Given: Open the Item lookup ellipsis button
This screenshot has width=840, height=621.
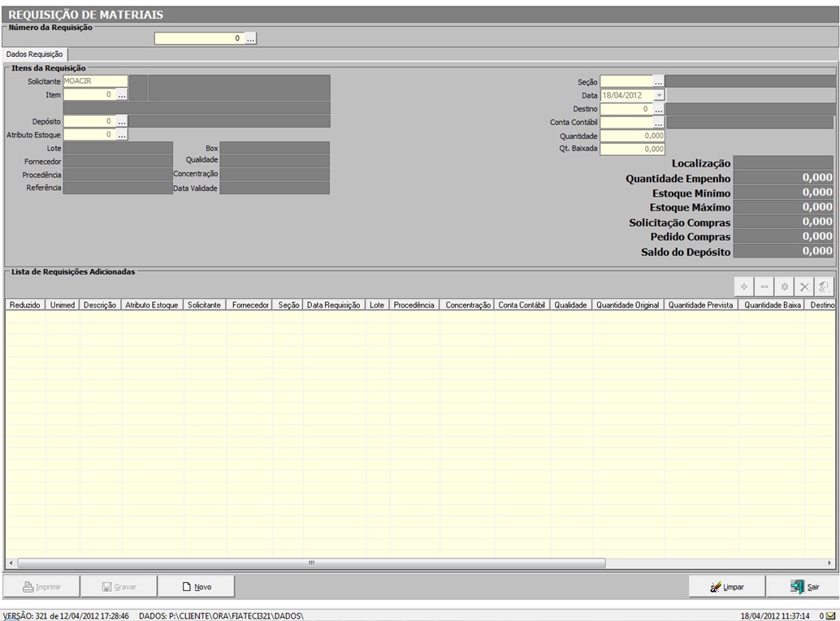Looking at the screenshot, I should tap(122, 94).
